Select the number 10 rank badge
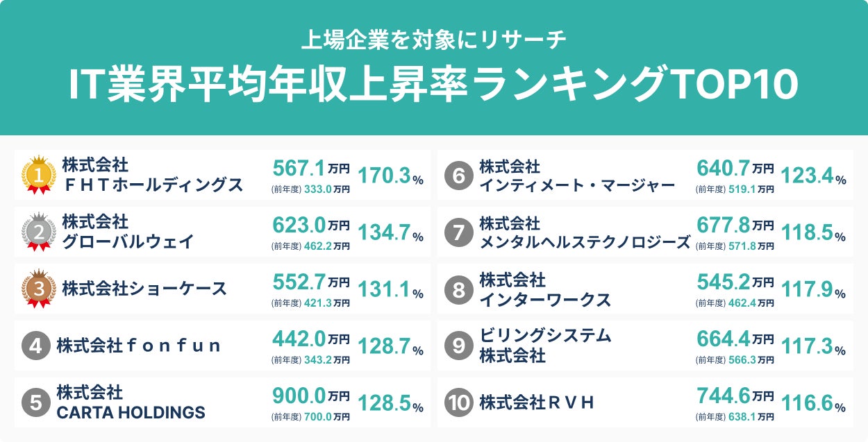868x442 pixels. coord(458,402)
